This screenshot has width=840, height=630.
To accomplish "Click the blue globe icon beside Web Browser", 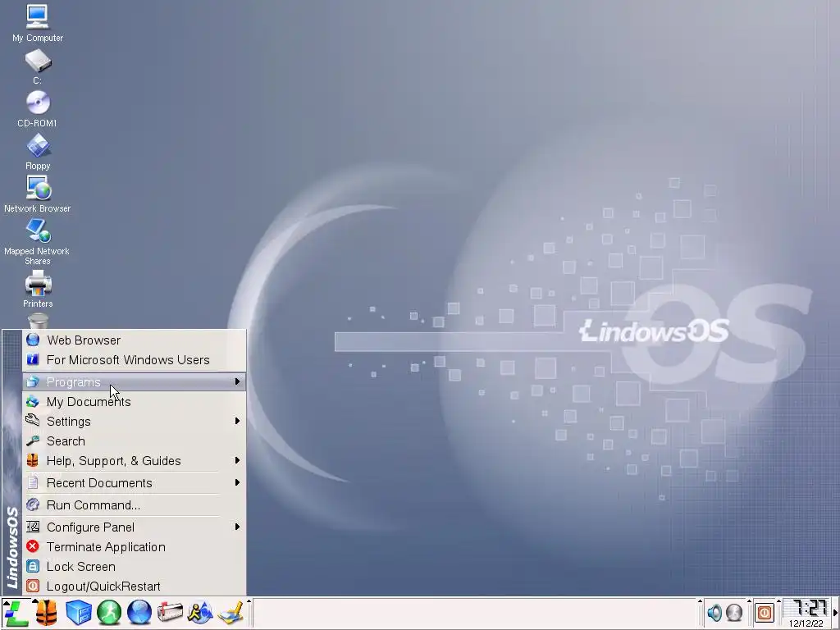I will (x=33, y=340).
